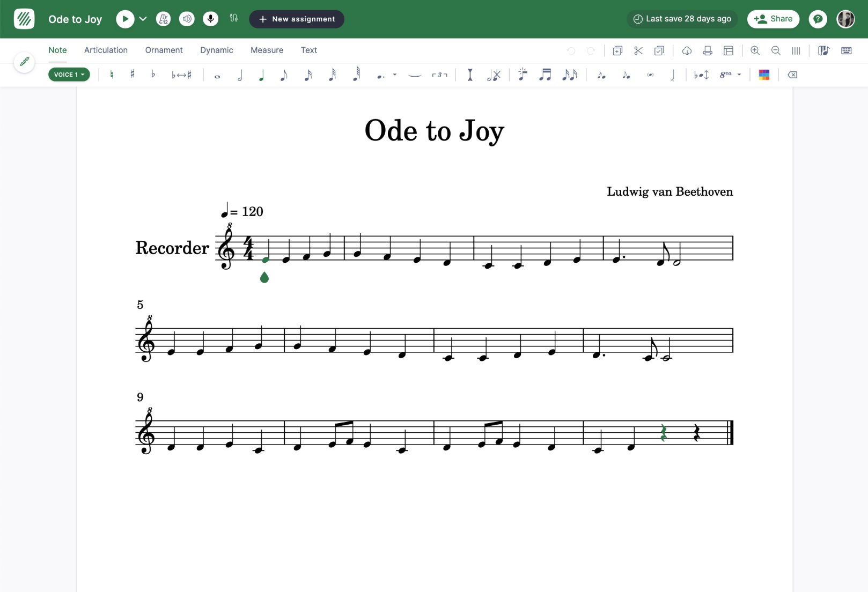Image resolution: width=868 pixels, height=592 pixels.
Task: Show the piano keyboard input
Action: 823,51
